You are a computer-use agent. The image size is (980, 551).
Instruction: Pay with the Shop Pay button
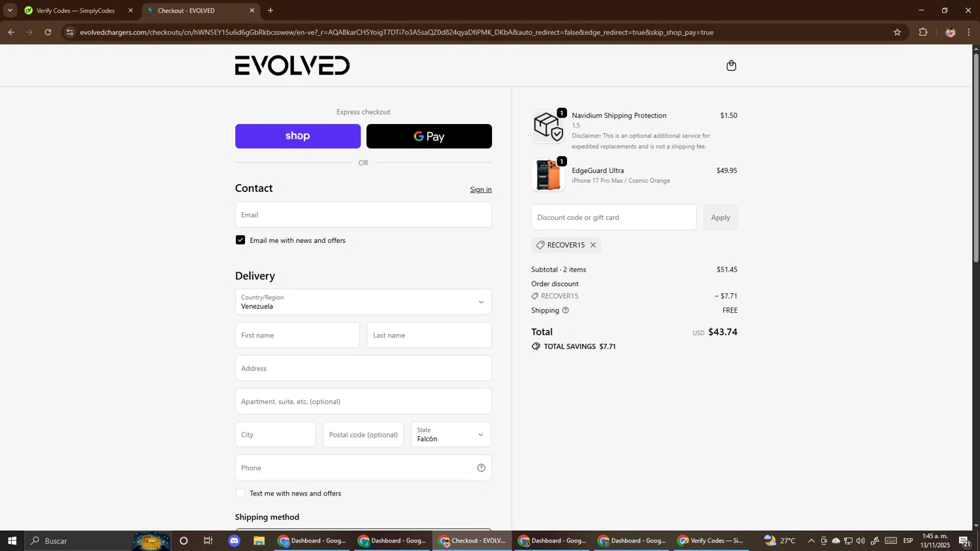(298, 136)
